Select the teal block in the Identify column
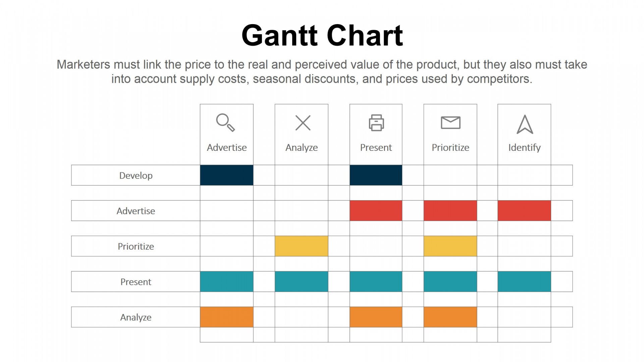Viewport: 644px width, 362px height. click(x=524, y=282)
